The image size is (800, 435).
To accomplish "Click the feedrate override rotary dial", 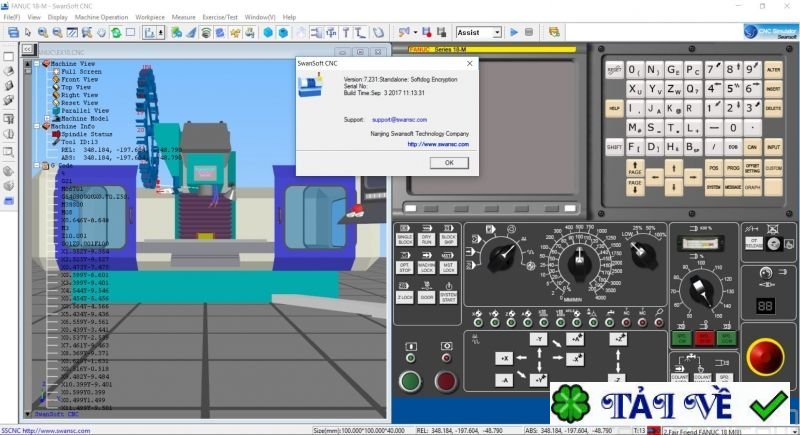I will 577,263.
